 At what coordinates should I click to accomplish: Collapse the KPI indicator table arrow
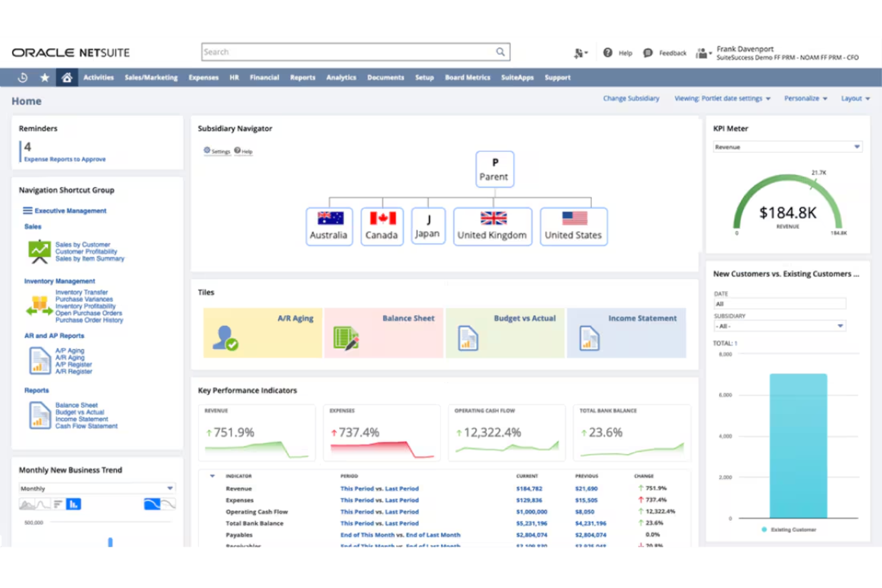click(x=212, y=476)
